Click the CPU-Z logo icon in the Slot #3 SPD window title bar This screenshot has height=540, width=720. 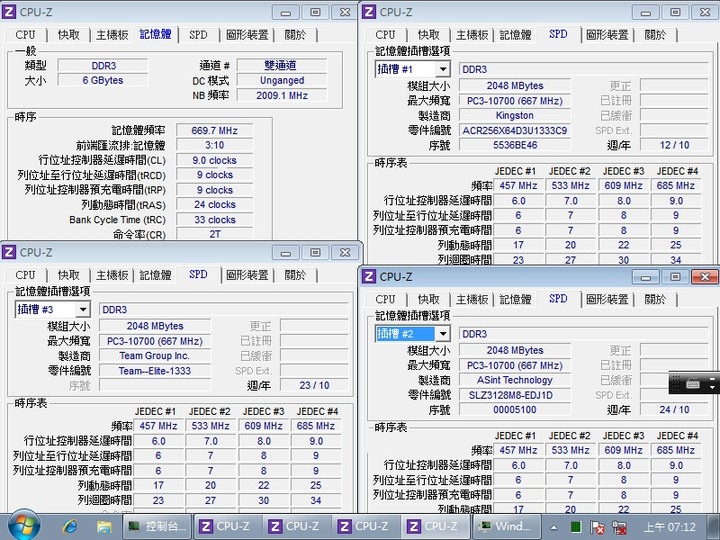point(9,252)
